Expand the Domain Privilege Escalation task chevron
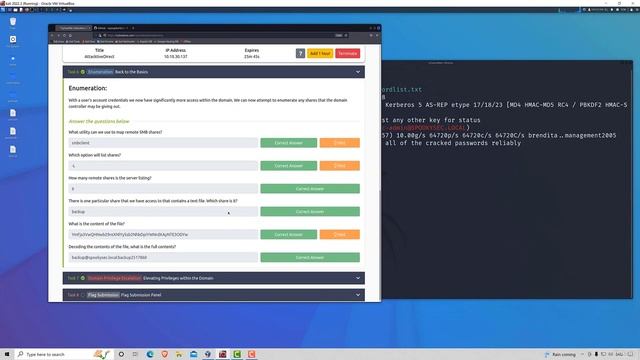This screenshot has height=360, width=640. click(358, 278)
